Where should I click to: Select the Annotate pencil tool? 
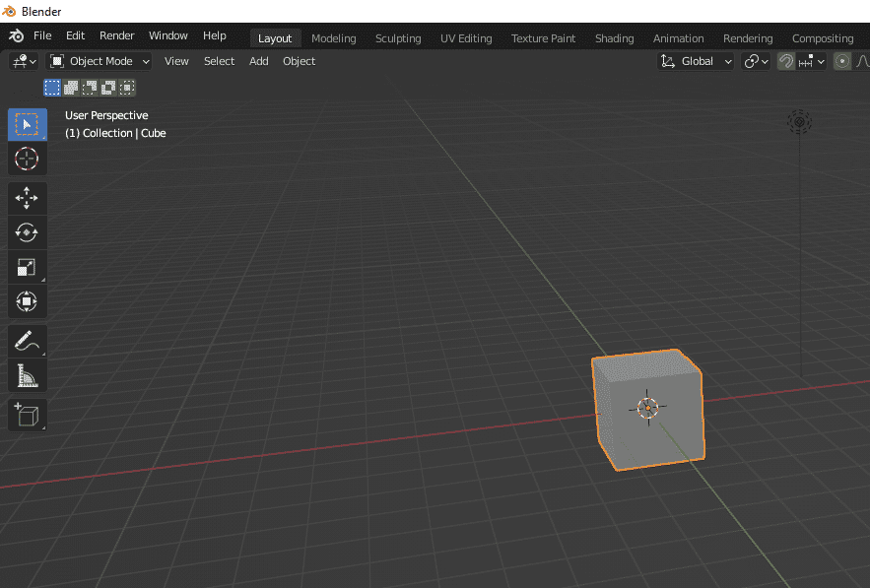pos(27,341)
